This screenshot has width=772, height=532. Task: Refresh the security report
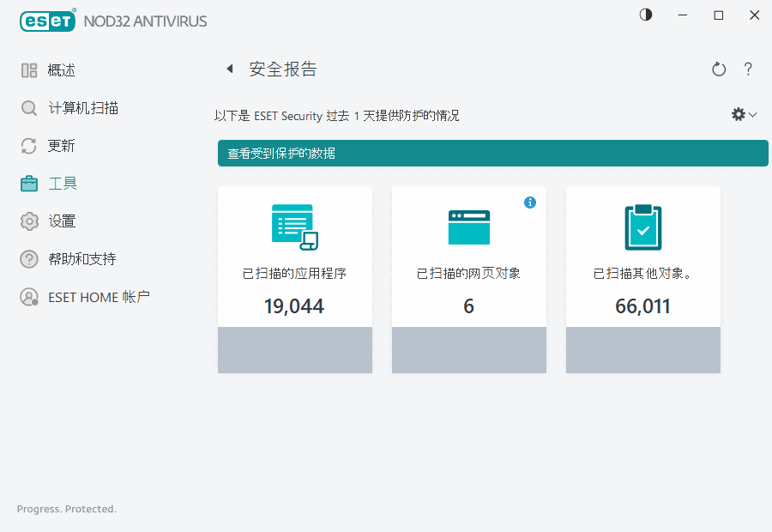(x=719, y=69)
